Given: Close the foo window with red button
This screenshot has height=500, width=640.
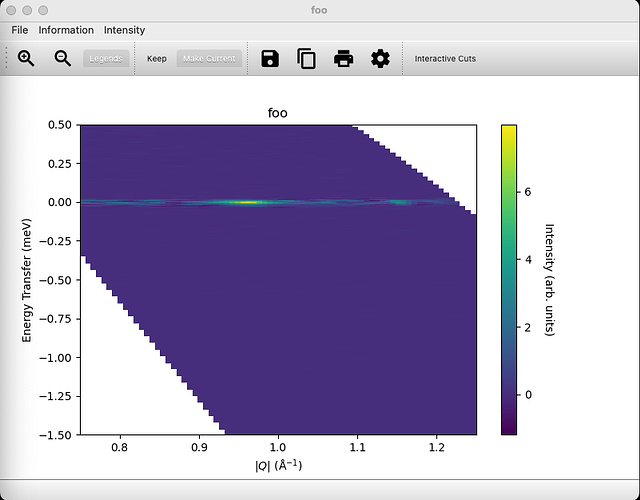Looking at the screenshot, I should [x=13, y=9].
